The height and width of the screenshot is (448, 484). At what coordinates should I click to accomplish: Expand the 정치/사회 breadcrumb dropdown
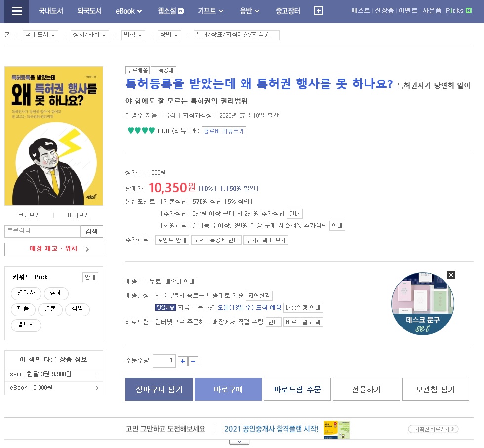[x=89, y=35]
